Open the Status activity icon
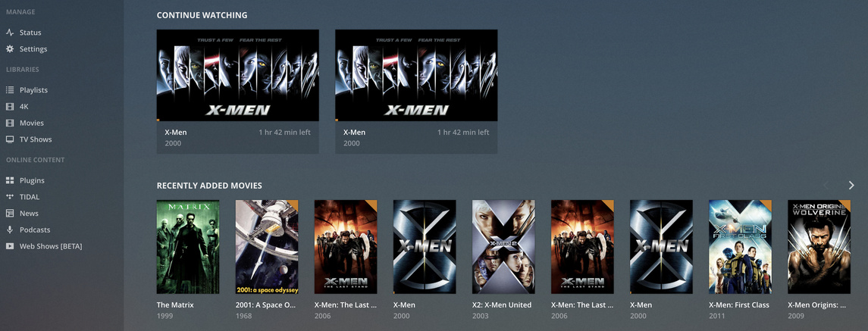This screenshot has width=868, height=331. click(x=9, y=33)
